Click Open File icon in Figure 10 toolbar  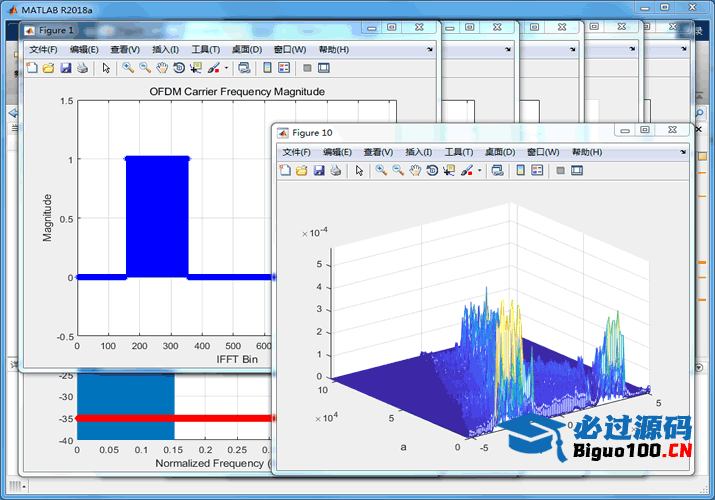click(x=301, y=170)
